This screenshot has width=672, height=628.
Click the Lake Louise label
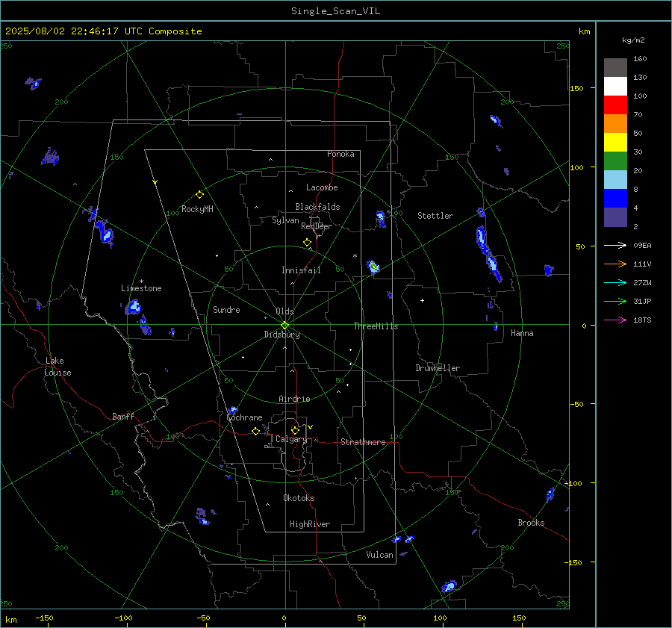[x=57, y=367]
